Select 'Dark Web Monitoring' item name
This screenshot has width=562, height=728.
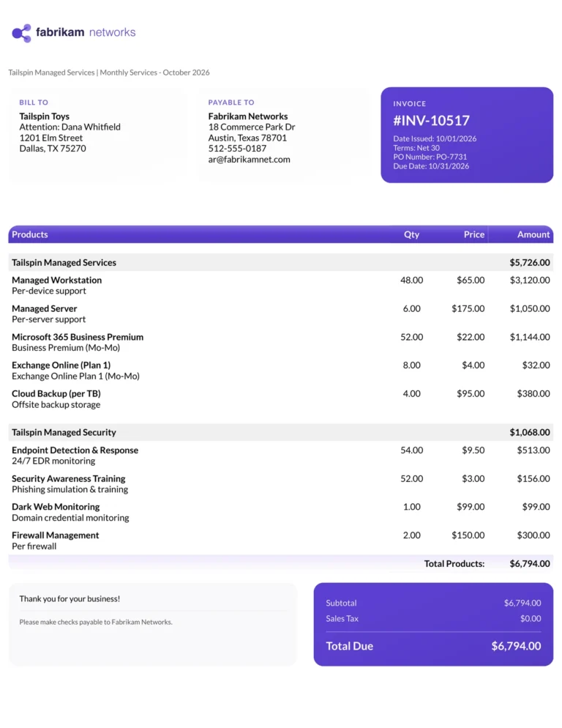tap(56, 507)
